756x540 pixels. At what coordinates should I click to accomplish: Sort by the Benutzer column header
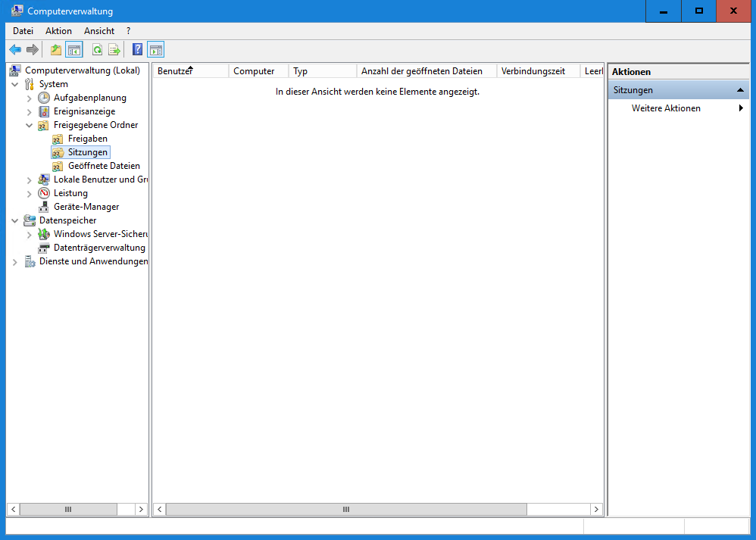[191, 71]
